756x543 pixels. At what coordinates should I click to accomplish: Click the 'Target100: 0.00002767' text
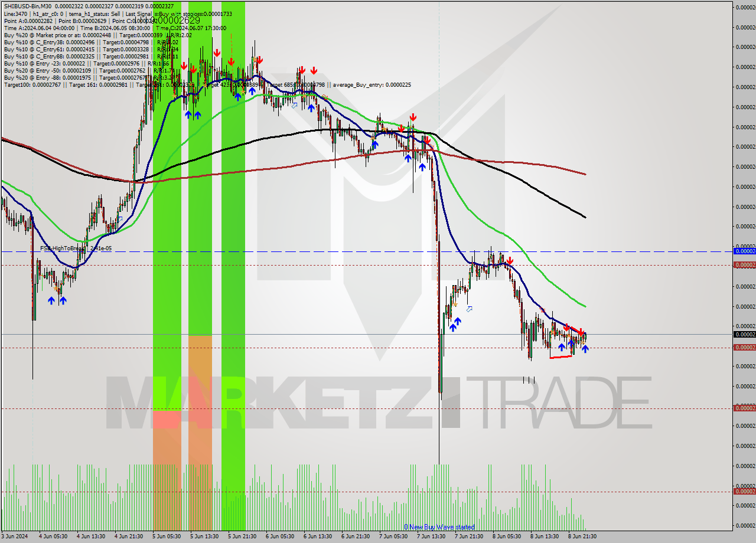tap(34, 85)
